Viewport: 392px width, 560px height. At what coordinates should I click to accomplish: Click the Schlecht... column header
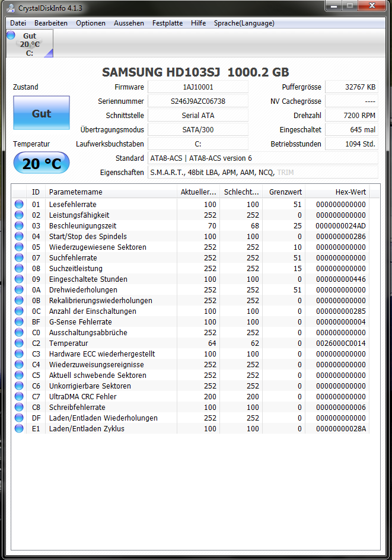(x=241, y=192)
